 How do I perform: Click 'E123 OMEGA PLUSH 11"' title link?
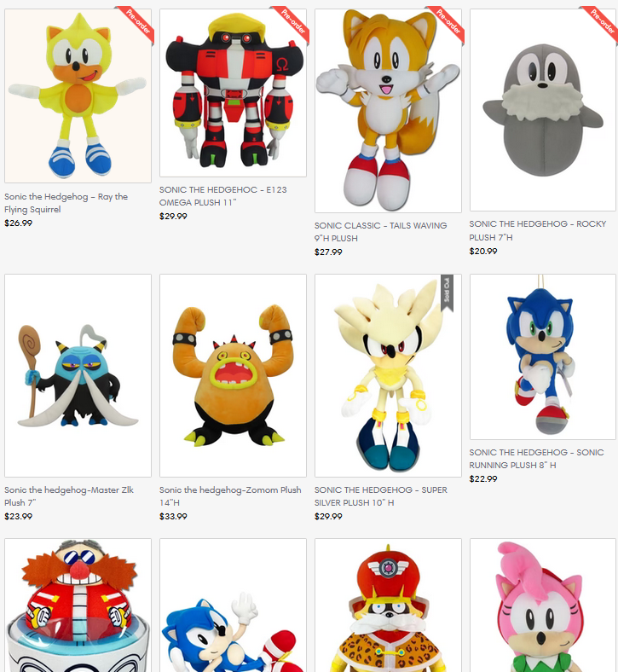point(223,196)
